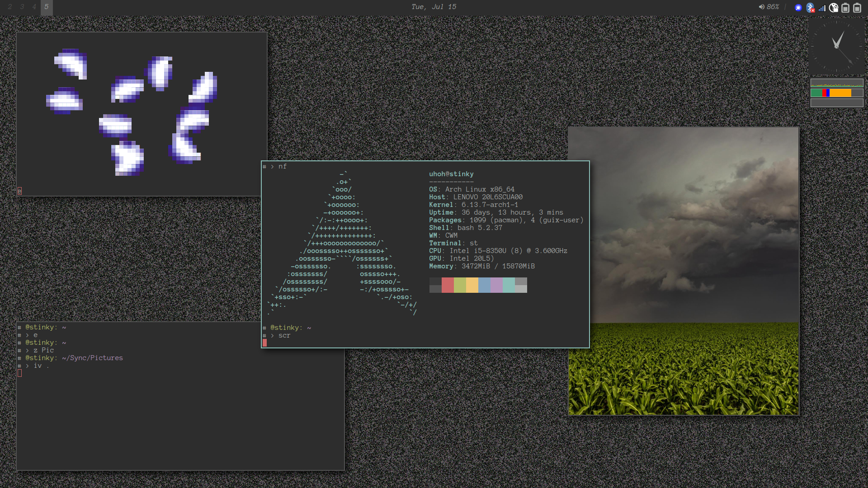Click the 'CPU: Intel i5-8350U' line
This screenshot has width=868, height=488.
click(x=498, y=251)
